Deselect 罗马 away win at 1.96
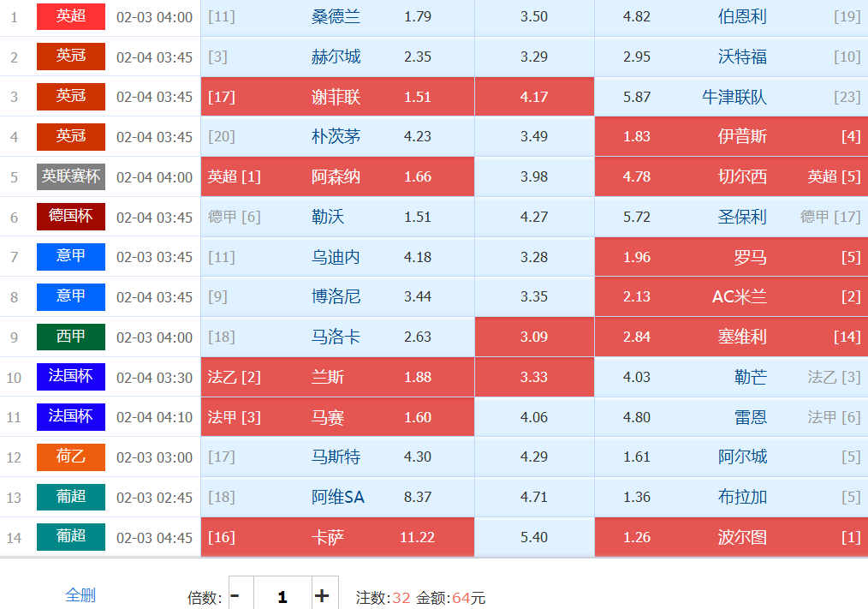Screen dimensions: 868x609 tap(730, 257)
